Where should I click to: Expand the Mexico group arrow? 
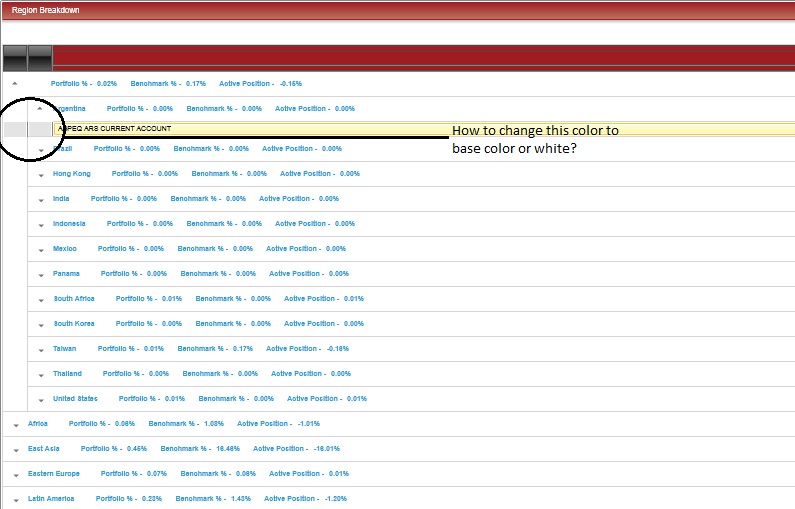pos(41,250)
